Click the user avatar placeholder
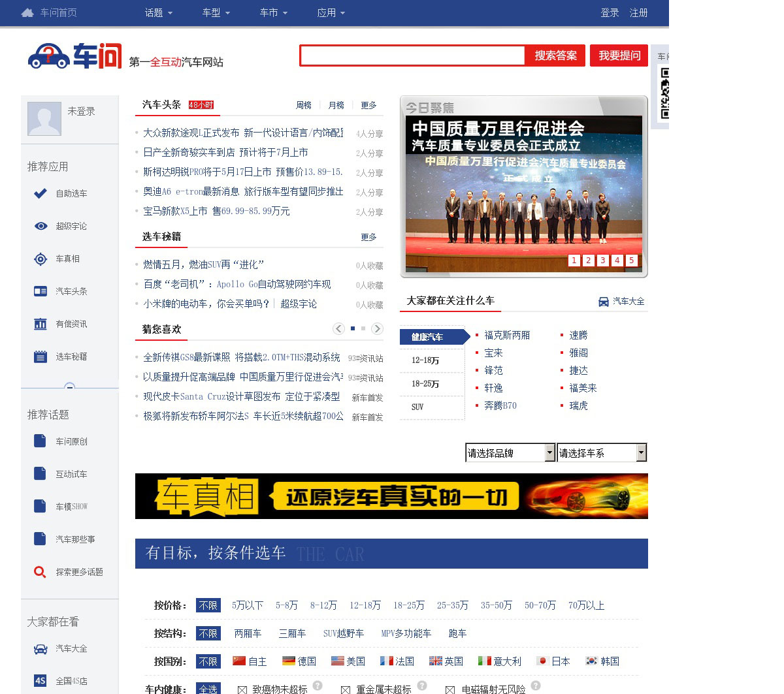This screenshot has width=784, height=694. tap(44, 119)
